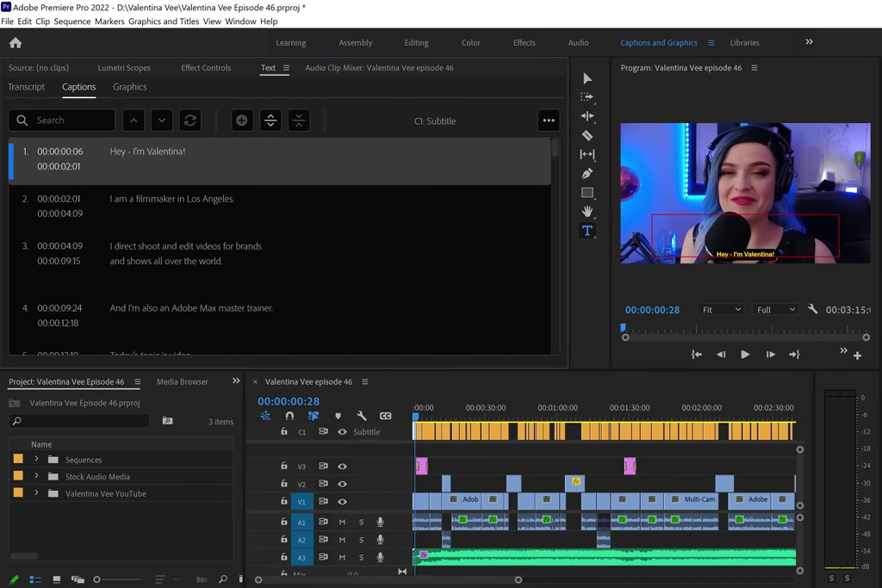882x588 pixels.
Task: Click the timeline caption track options CC icon
Action: (x=385, y=416)
